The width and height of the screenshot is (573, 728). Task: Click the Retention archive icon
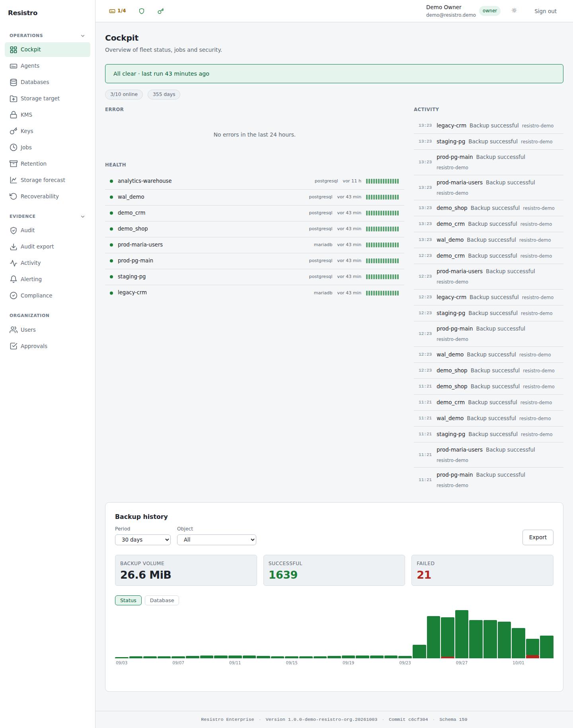(x=14, y=164)
